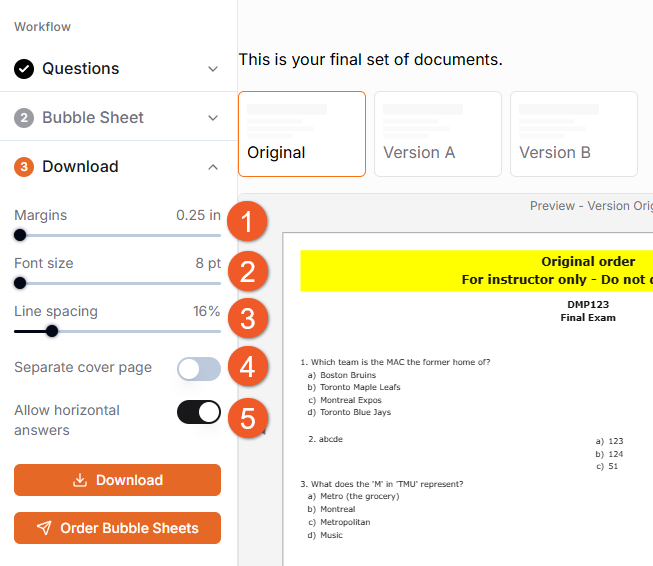Click the Line spacing slider handle
This screenshot has height=566, width=653.
pyautogui.click(x=52, y=331)
